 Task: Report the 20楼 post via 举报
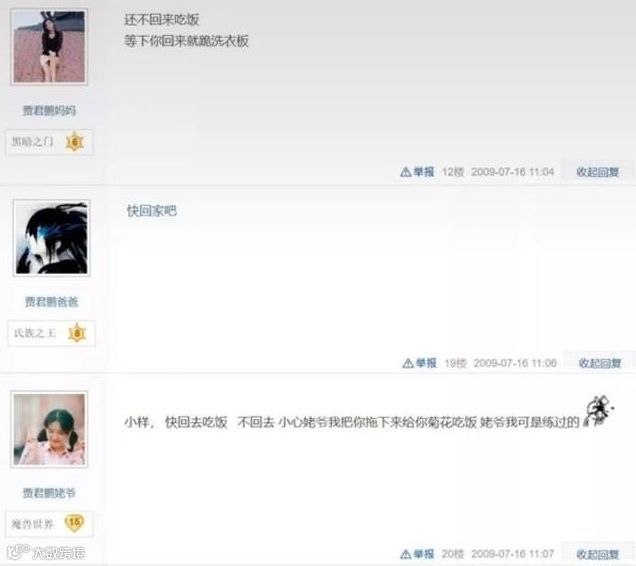tap(417, 554)
